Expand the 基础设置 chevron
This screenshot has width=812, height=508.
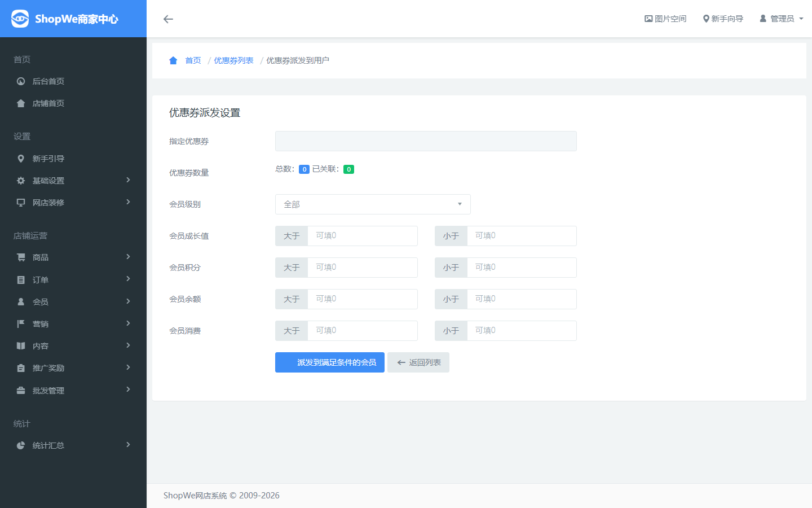click(x=128, y=180)
